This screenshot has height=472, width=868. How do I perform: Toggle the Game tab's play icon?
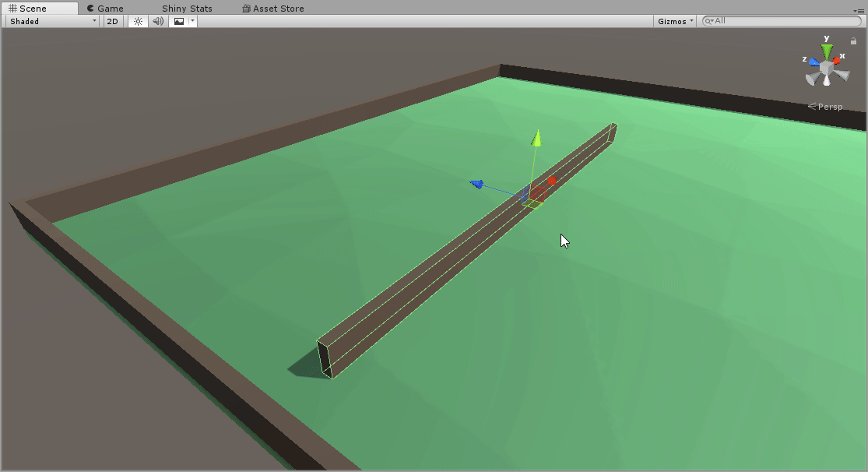(x=92, y=8)
